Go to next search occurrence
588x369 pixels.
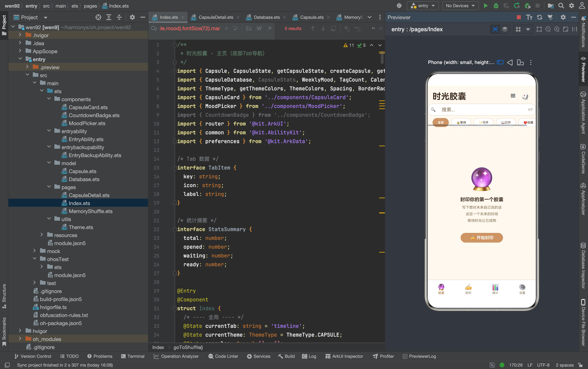323,29
